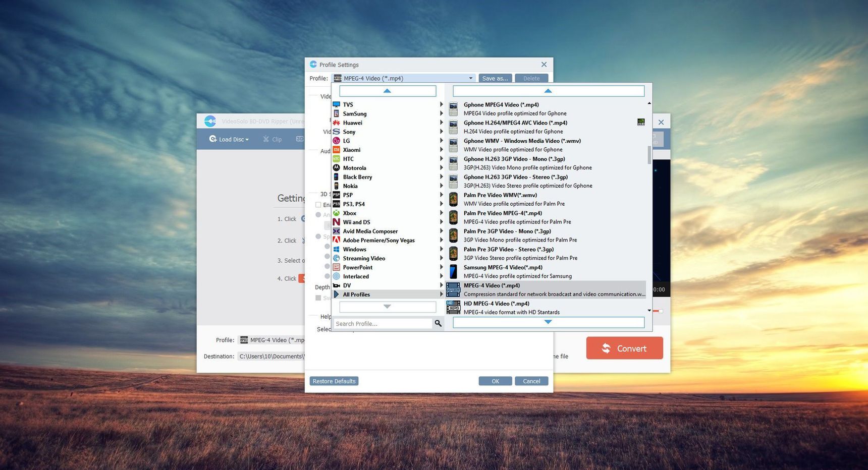The image size is (868, 470).
Task: Expand the Sony submenu arrow
Action: pos(441,132)
